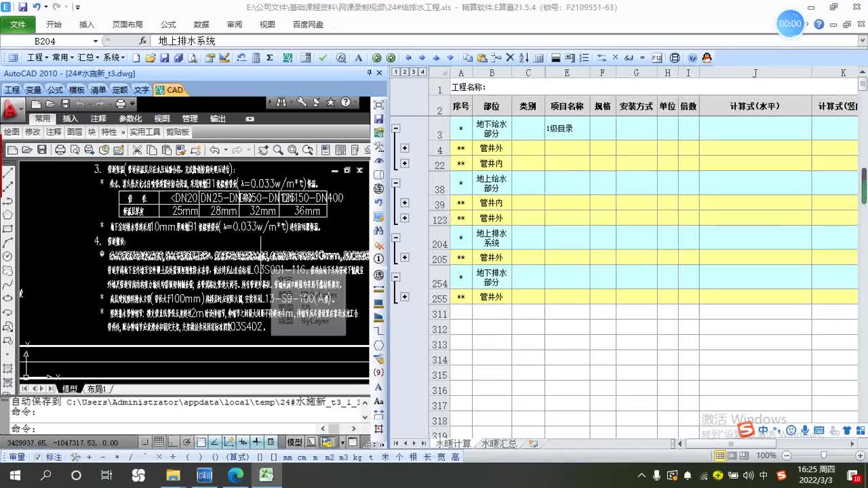Select the pan hand tool in AutoCAD
868x488 pixels.
(263, 150)
